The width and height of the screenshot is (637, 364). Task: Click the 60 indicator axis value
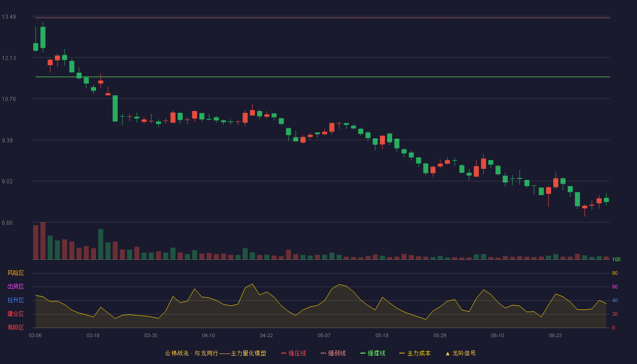[x=615, y=287]
